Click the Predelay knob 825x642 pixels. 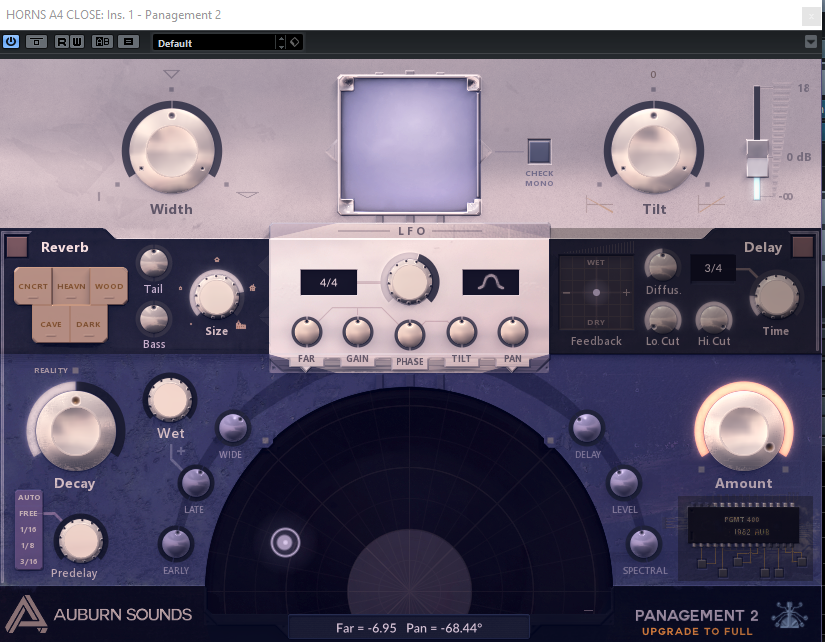point(80,540)
